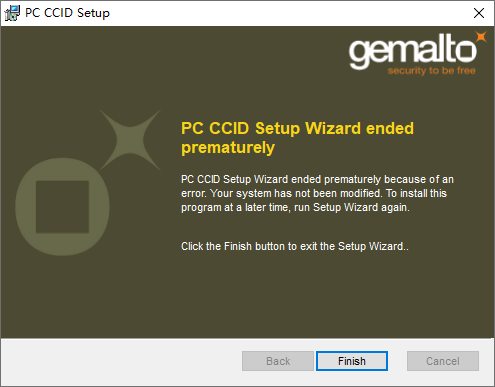The image size is (495, 387).
Task: Click the greyed-out Back button
Action: click(278, 361)
